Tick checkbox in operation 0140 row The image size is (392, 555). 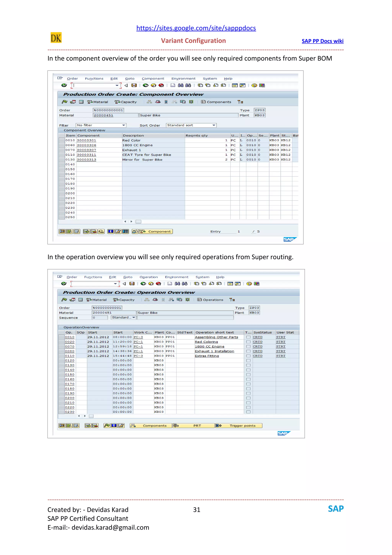[248, 370]
